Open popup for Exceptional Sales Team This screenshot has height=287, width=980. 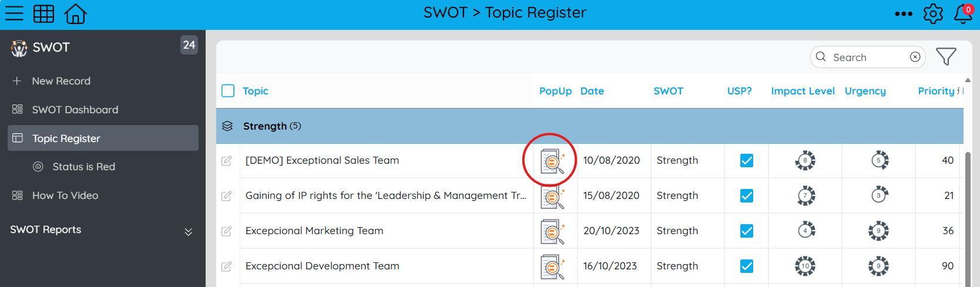coord(552,161)
